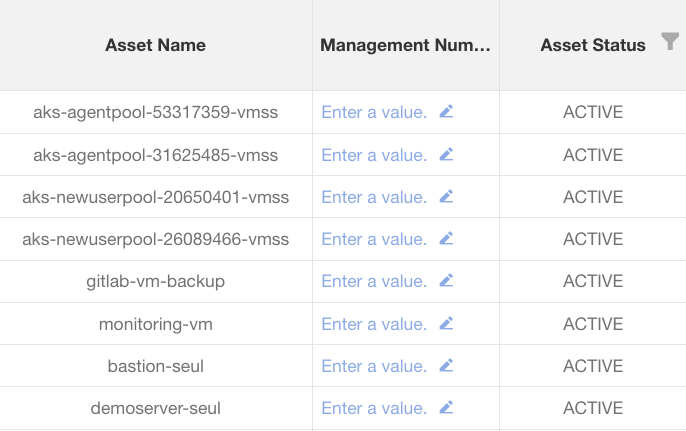The image size is (686, 431).
Task: Select the aks-agentpool-53317359-vmss asset name
Action: pos(155,112)
